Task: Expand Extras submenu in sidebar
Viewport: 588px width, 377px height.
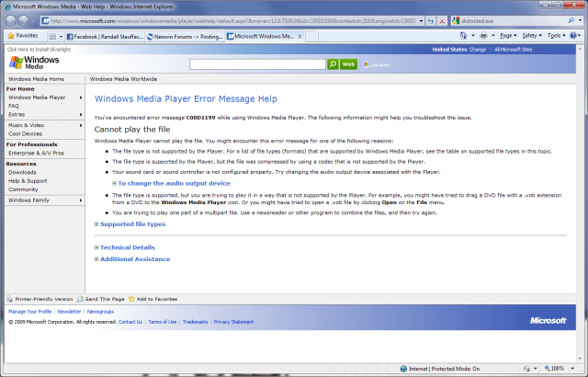Action: pos(81,115)
